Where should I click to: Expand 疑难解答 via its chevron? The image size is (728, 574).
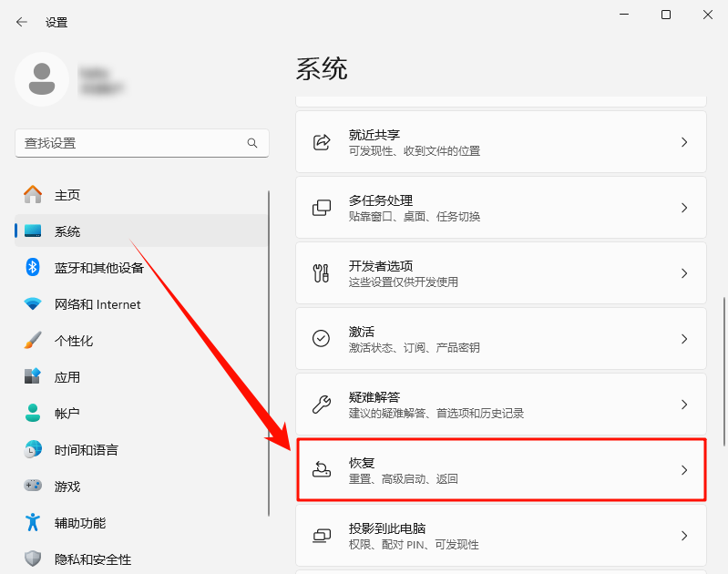coord(684,405)
